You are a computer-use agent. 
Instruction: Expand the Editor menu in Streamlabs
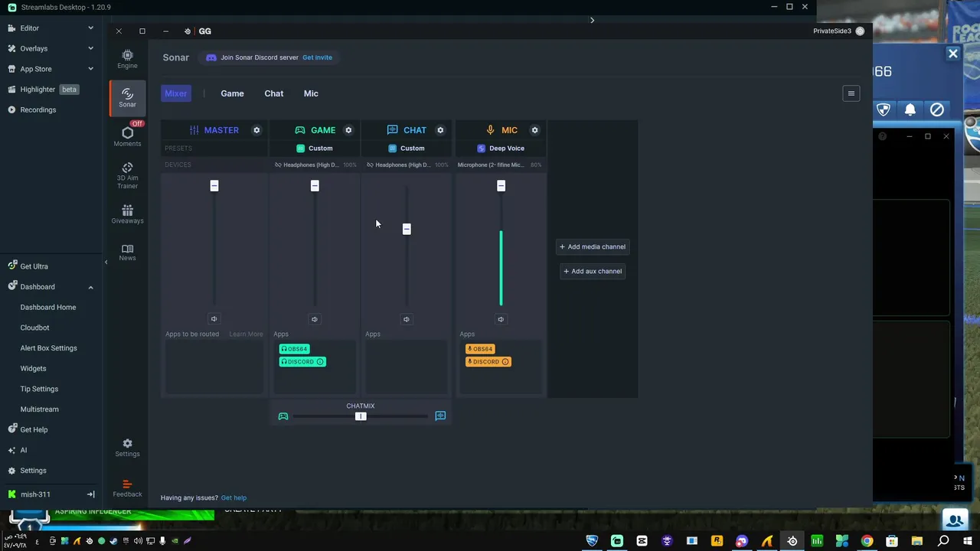tap(90, 28)
